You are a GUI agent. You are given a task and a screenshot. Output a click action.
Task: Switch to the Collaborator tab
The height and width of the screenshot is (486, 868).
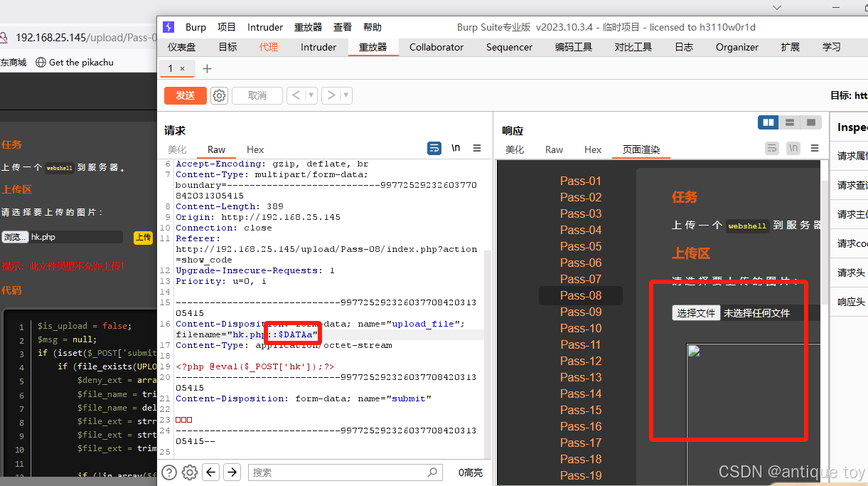(436, 47)
